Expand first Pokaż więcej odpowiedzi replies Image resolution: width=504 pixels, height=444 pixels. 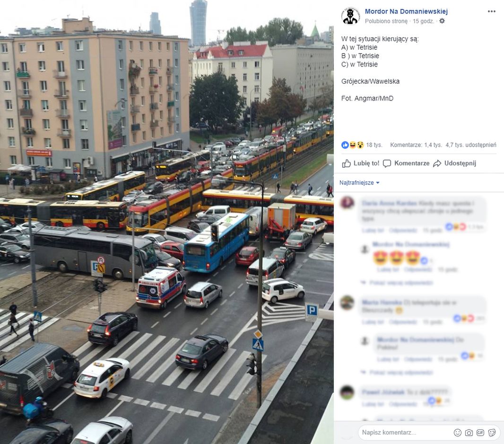pyautogui.click(x=397, y=282)
